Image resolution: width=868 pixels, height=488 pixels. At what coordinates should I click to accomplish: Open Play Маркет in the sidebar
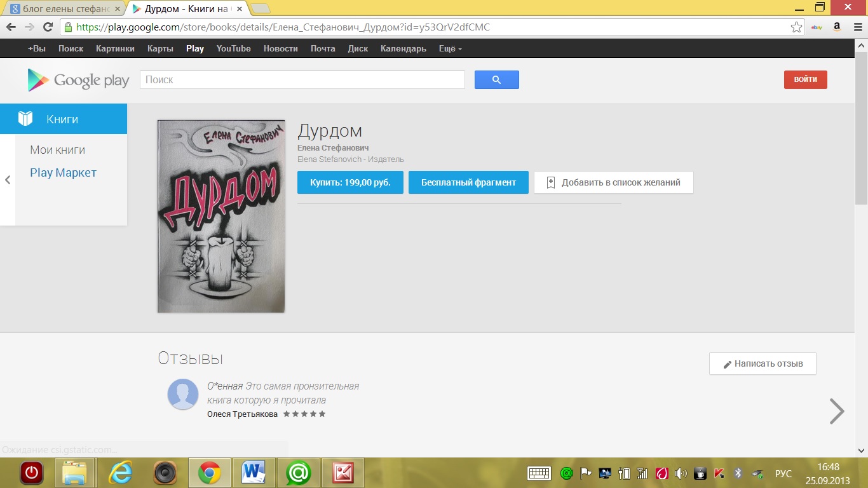tap(63, 173)
